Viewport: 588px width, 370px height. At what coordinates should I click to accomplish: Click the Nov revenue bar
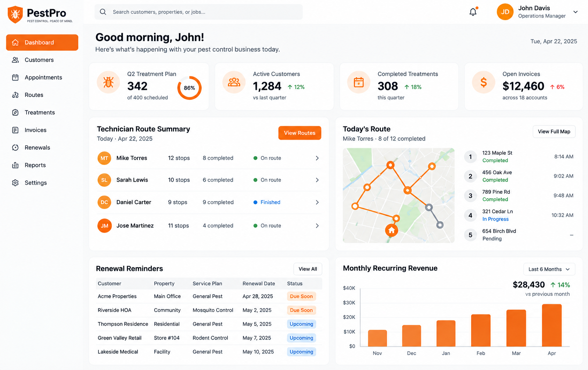coord(377,338)
